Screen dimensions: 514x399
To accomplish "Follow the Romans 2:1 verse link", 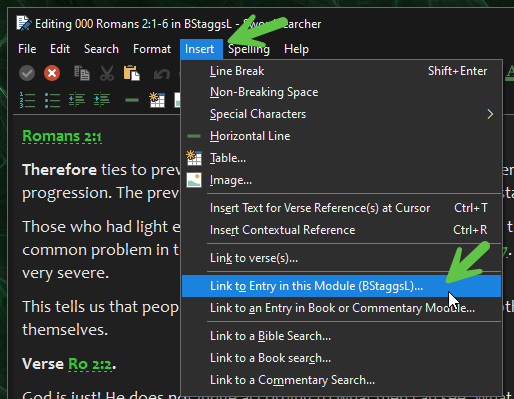I will [x=62, y=136].
